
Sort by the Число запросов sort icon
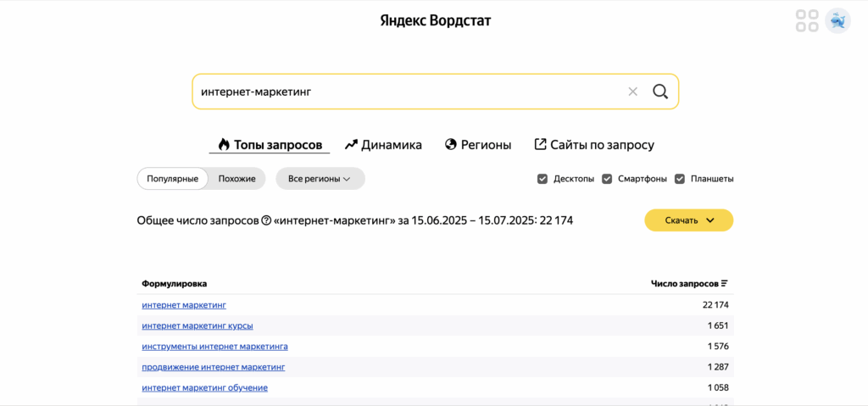(725, 284)
